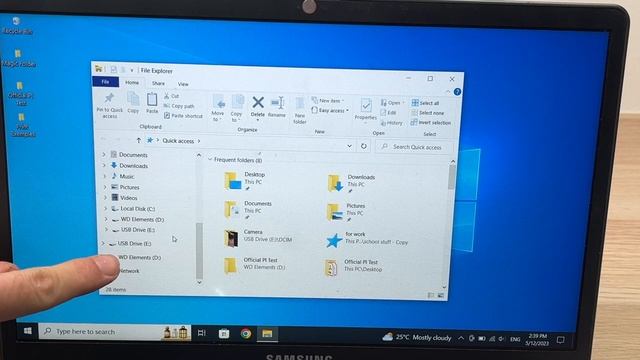This screenshot has height=360, width=640.
Task: Expand the Downloads tree node
Action: [104, 165]
